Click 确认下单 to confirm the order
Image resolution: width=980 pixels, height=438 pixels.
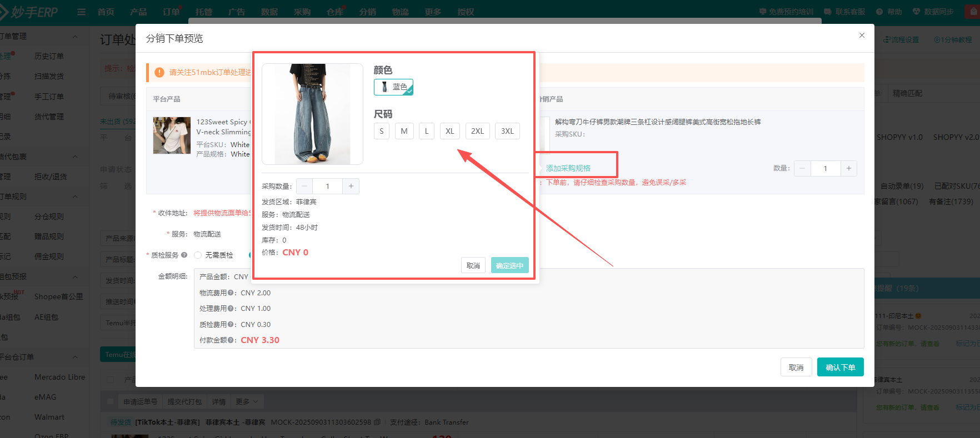840,367
